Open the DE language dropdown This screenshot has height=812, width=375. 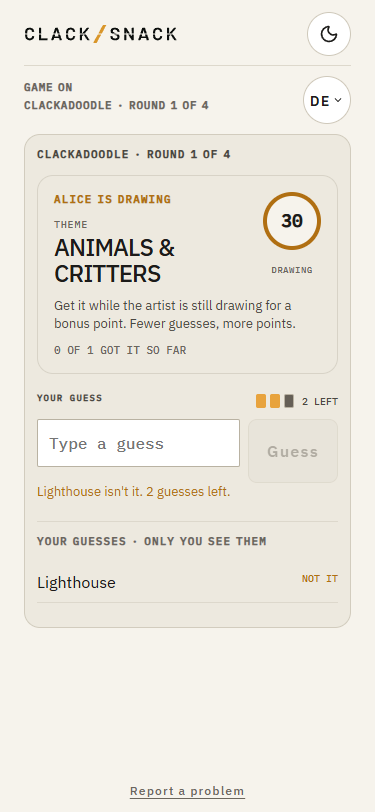pos(327,100)
